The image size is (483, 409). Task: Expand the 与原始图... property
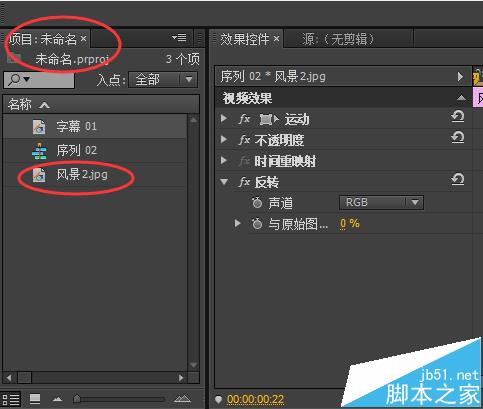coord(237,223)
